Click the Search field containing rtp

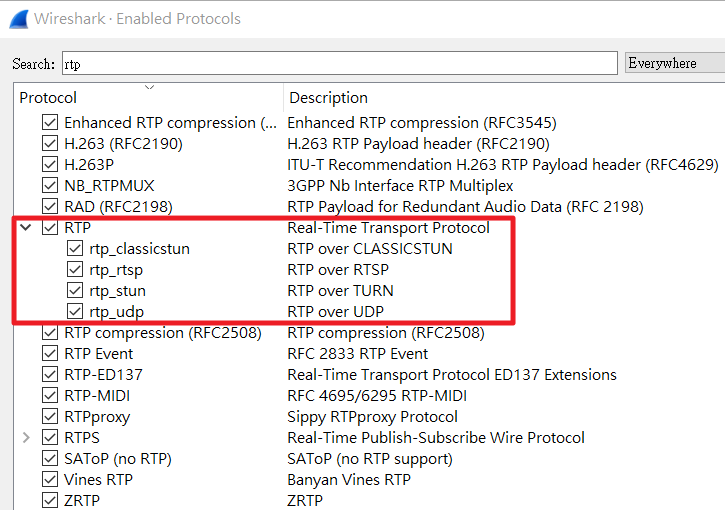tap(340, 63)
